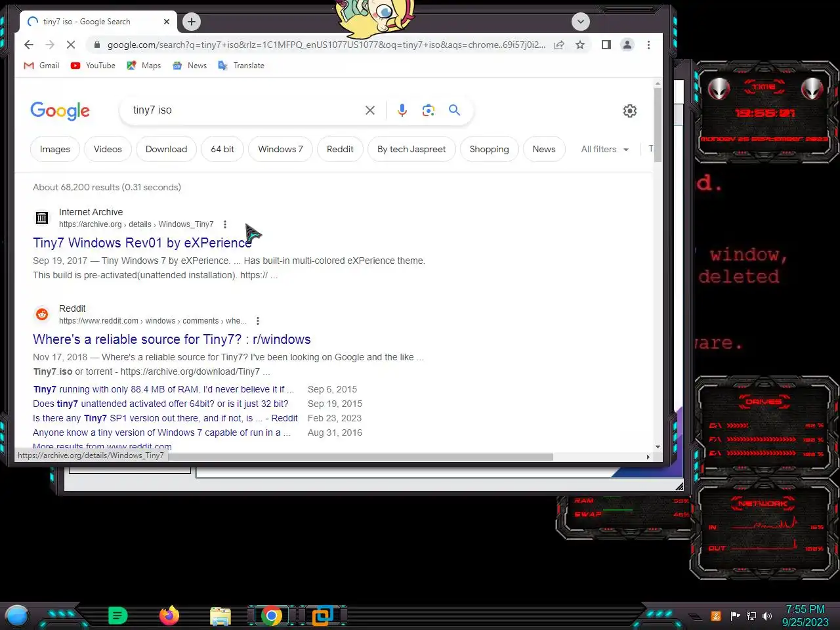The height and width of the screenshot is (630, 840).
Task: Open the green notes app on the taskbar
Action: (117, 616)
